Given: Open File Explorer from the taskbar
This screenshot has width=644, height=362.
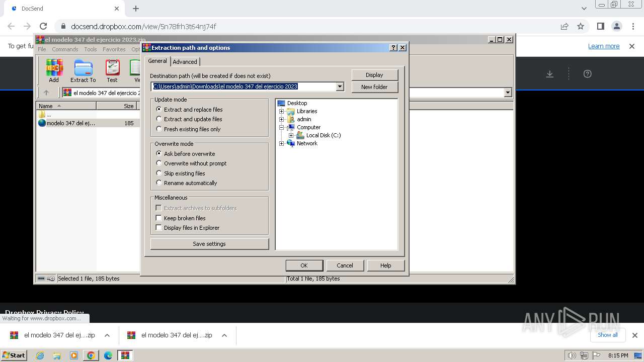Looking at the screenshot, I should pos(57,355).
